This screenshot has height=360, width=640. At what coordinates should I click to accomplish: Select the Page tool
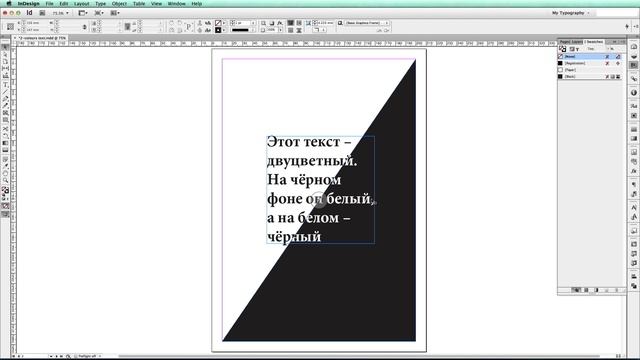point(5,61)
